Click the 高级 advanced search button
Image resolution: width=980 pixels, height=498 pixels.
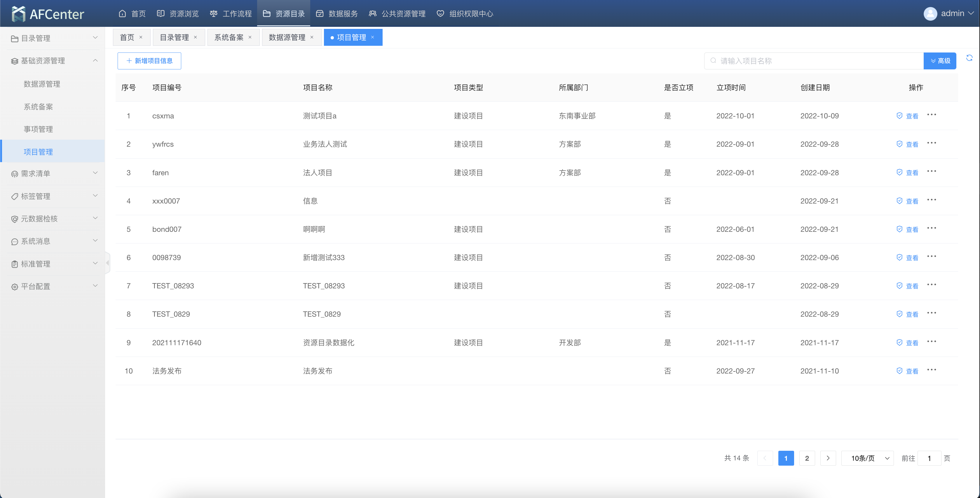[940, 61]
